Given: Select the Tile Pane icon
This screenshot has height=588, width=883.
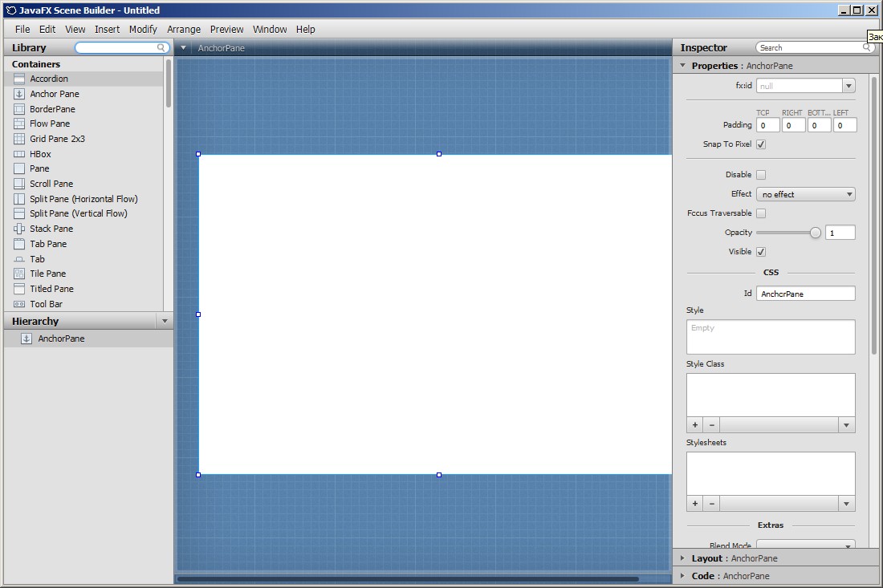Looking at the screenshot, I should click(19, 274).
